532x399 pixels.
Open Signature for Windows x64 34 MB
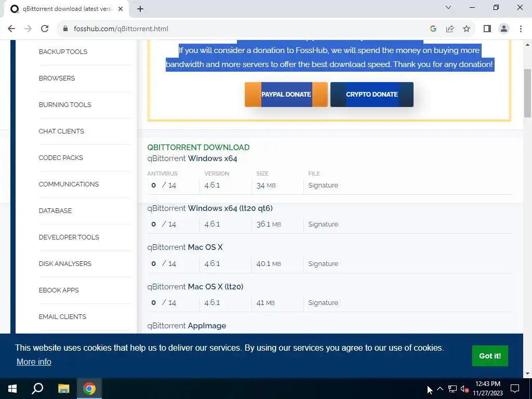(x=323, y=185)
